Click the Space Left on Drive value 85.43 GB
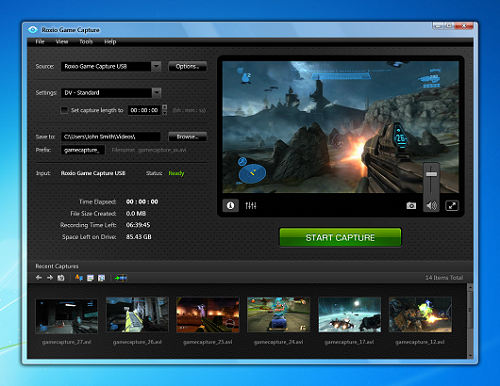 [139, 237]
